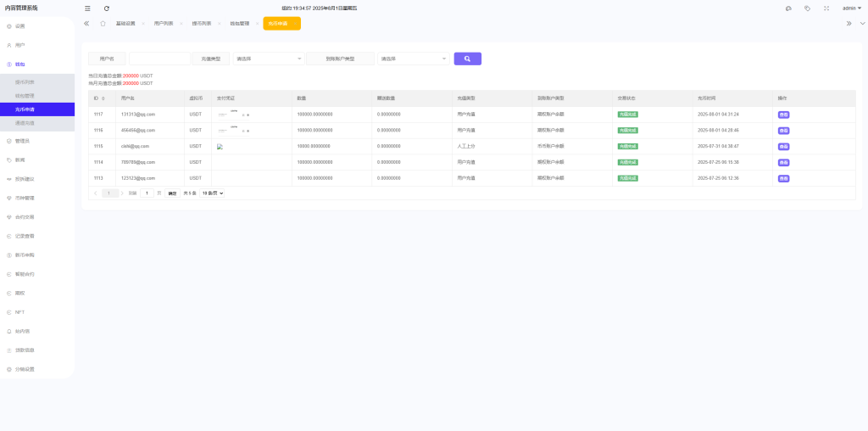Expand the admin user menu
Viewport: 868px width, 431px height.
851,8
